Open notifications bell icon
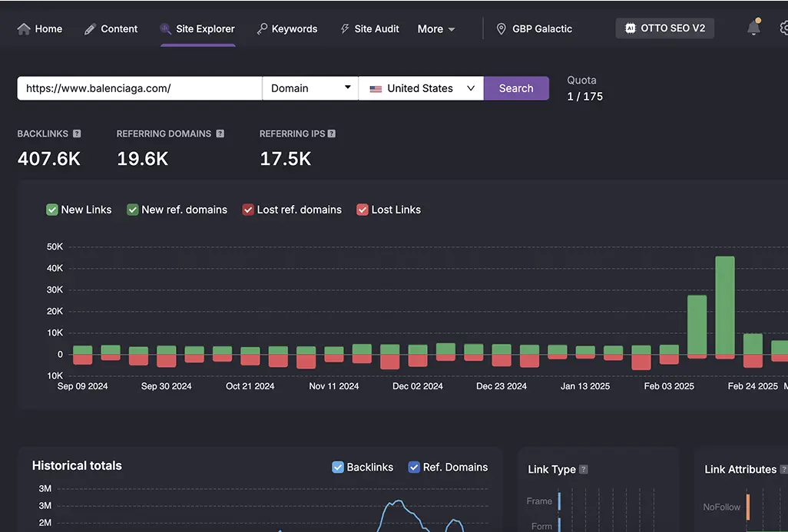Viewport: 788px width, 532px height. click(x=754, y=27)
